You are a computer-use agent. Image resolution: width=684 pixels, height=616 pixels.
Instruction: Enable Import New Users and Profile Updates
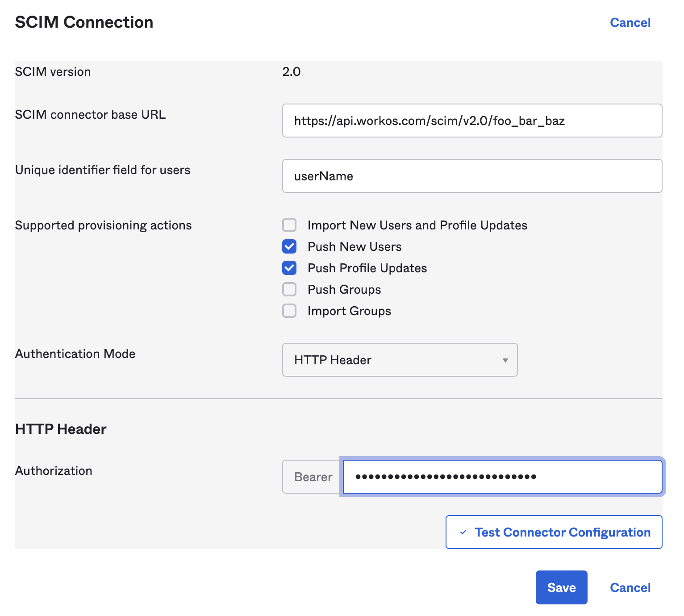[289, 225]
